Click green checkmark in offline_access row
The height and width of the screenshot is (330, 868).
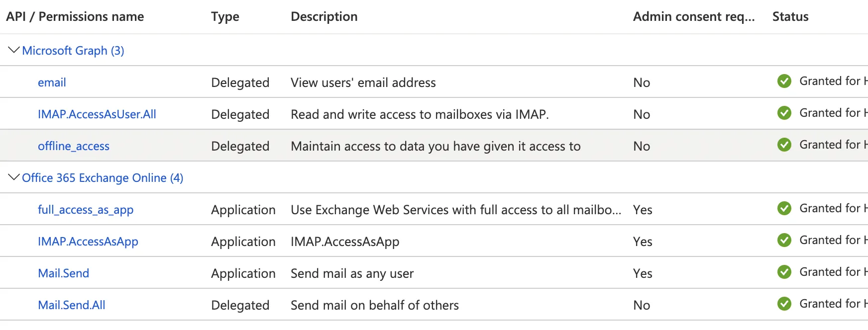[x=784, y=145]
